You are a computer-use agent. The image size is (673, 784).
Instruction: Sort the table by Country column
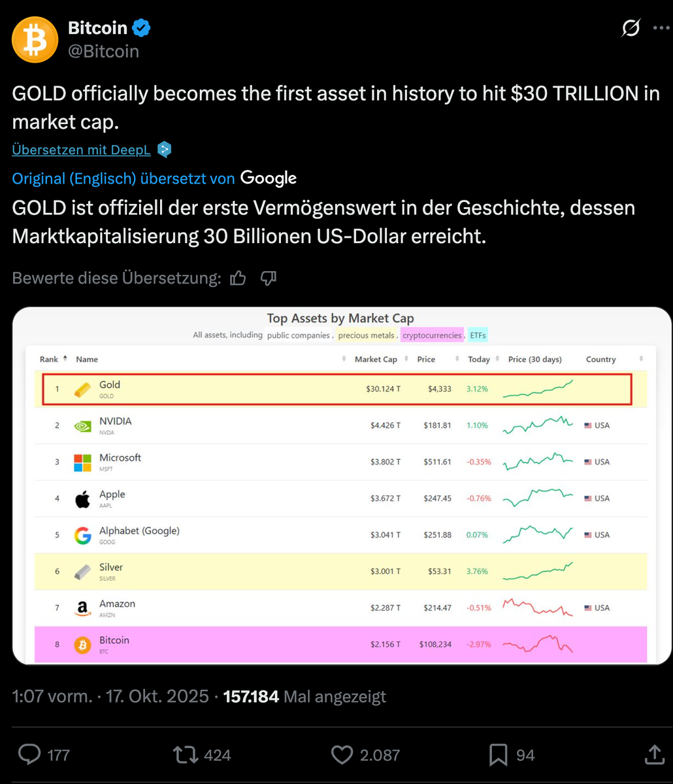tap(601, 359)
